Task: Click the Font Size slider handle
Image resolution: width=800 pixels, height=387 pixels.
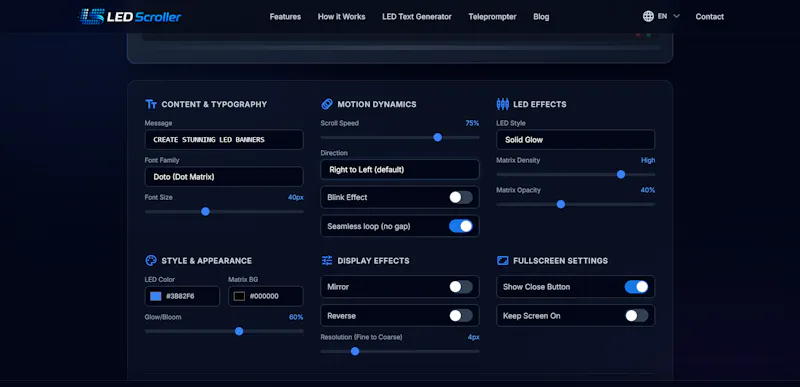Action: tap(205, 211)
